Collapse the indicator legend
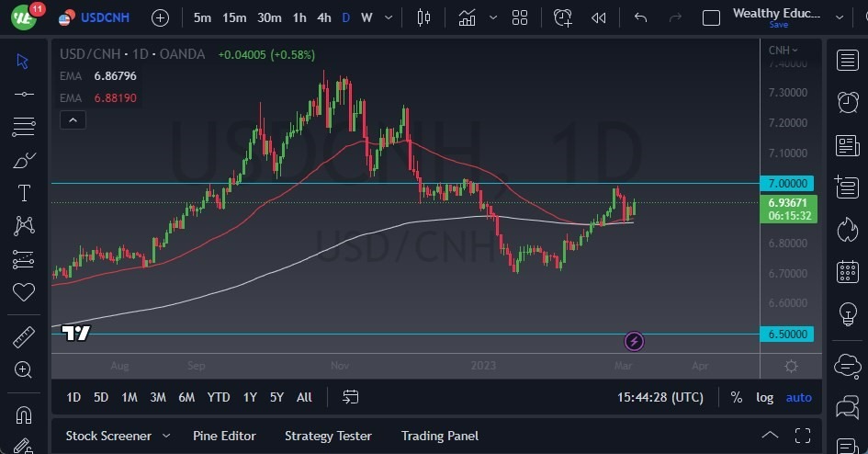Viewport: 868px width, 454px height. tap(73, 120)
